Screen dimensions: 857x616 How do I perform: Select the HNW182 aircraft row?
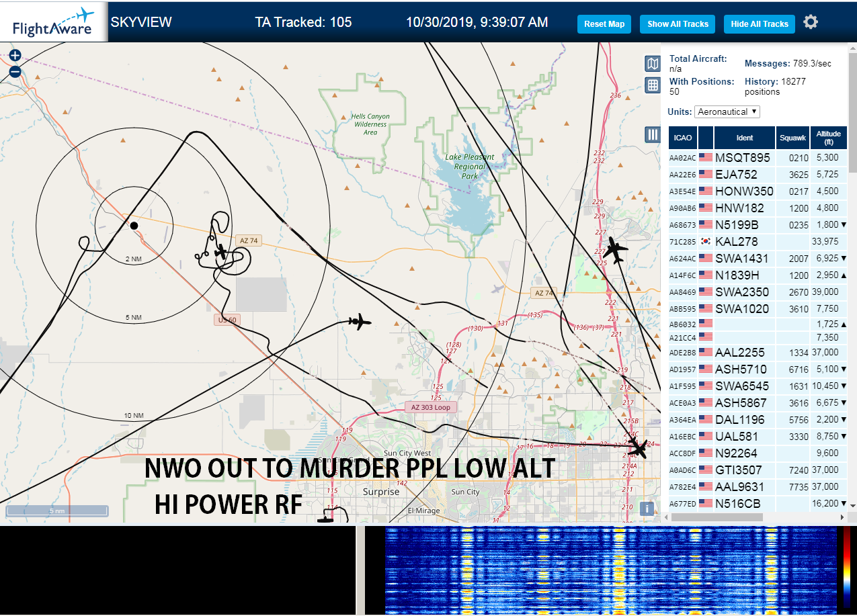758,208
